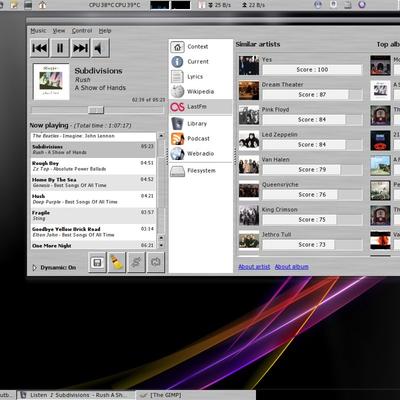Open the View menu

click(x=59, y=31)
